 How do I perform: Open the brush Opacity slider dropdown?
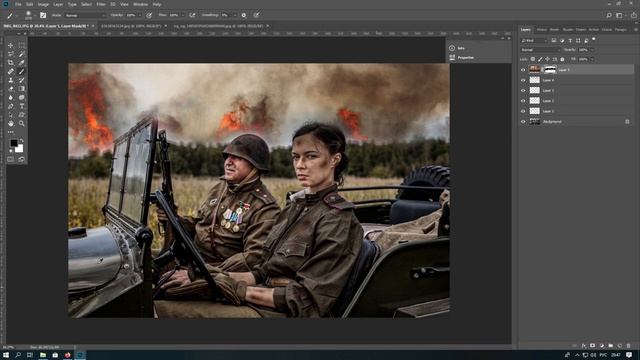click(x=140, y=15)
